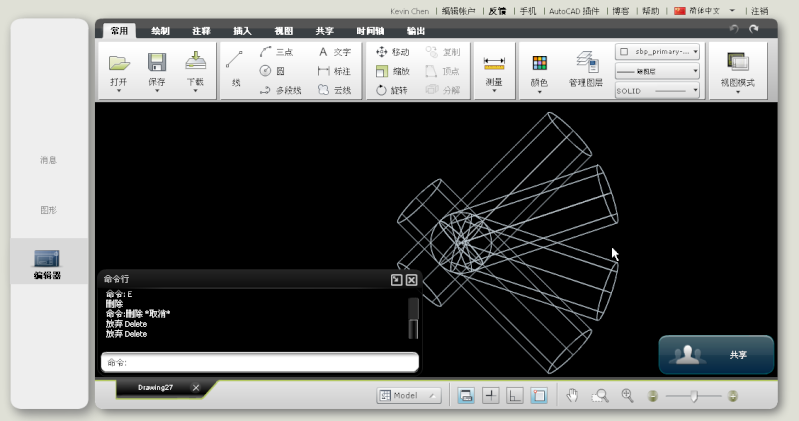This screenshot has height=421, width=799.
Task: Select the Drawing27 document tab
Action: point(155,387)
